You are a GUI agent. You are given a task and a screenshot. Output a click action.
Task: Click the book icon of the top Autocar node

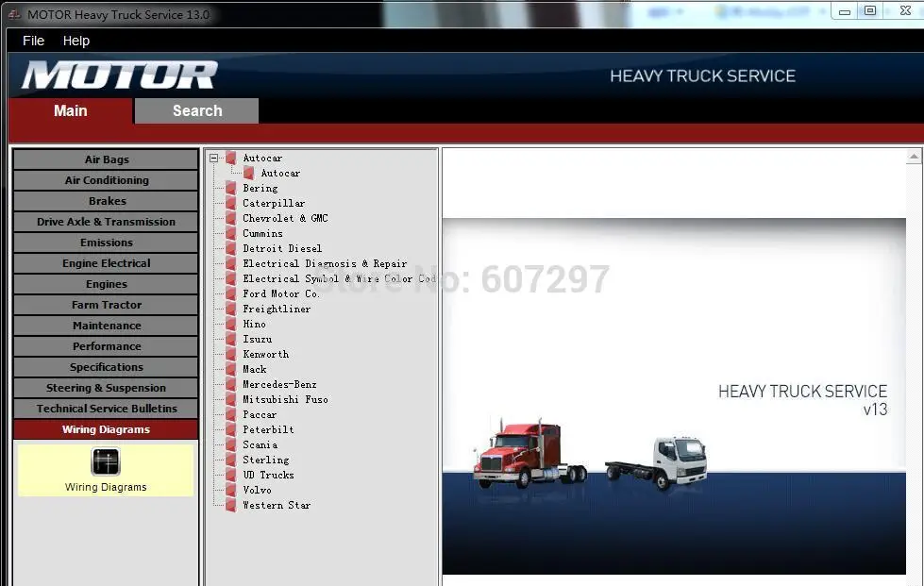[231, 158]
